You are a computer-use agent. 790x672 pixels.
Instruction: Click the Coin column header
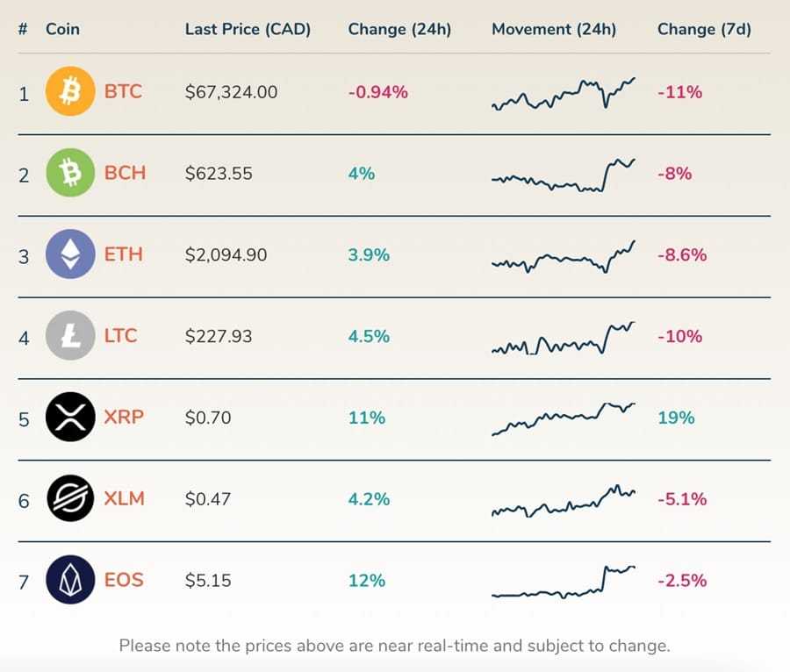tap(61, 29)
